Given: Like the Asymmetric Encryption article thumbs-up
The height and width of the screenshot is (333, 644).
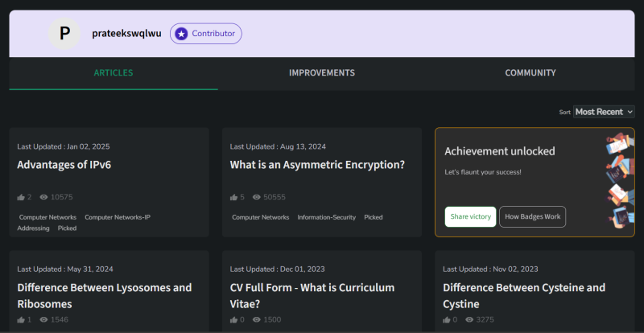Looking at the screenshot, I should point(233,198).
